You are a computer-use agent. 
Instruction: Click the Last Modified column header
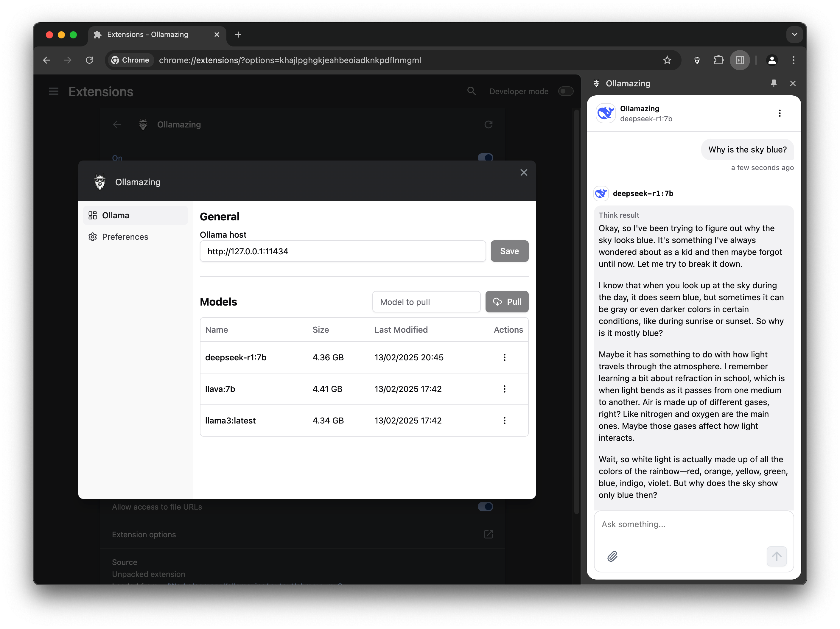click(x=401, y=329)
